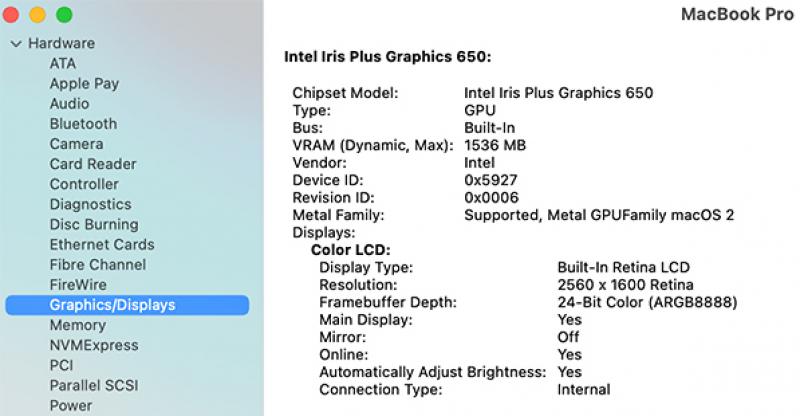Screen dimensions: 800x416
Task: Select NVMExpress hardware entry
Action: click(x=94, y=345)
